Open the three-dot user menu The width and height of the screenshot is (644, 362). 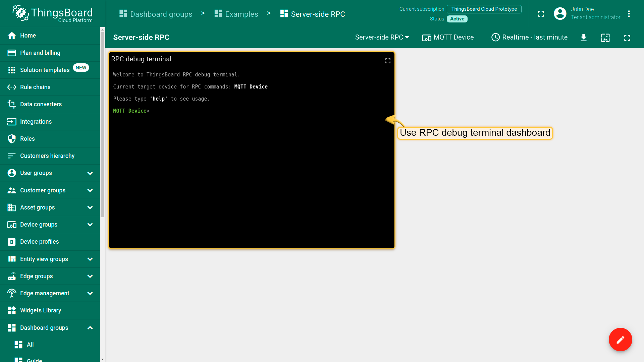629,14
